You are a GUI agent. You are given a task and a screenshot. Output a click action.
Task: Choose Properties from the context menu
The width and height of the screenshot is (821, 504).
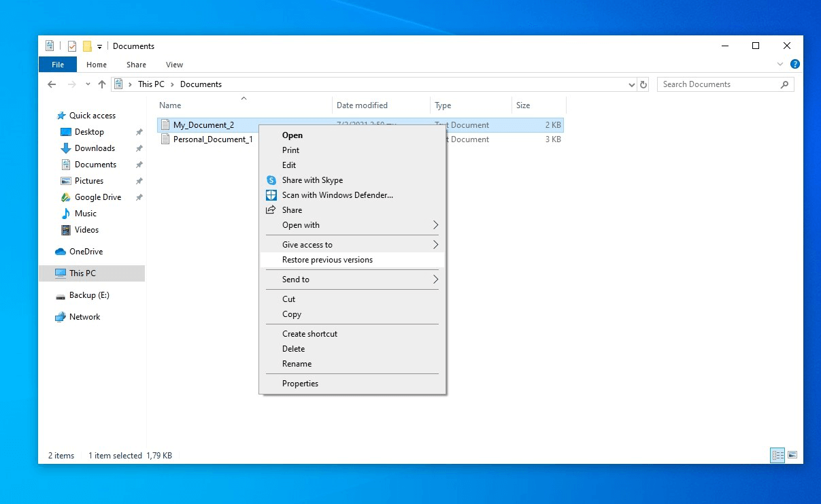point(300,384)
